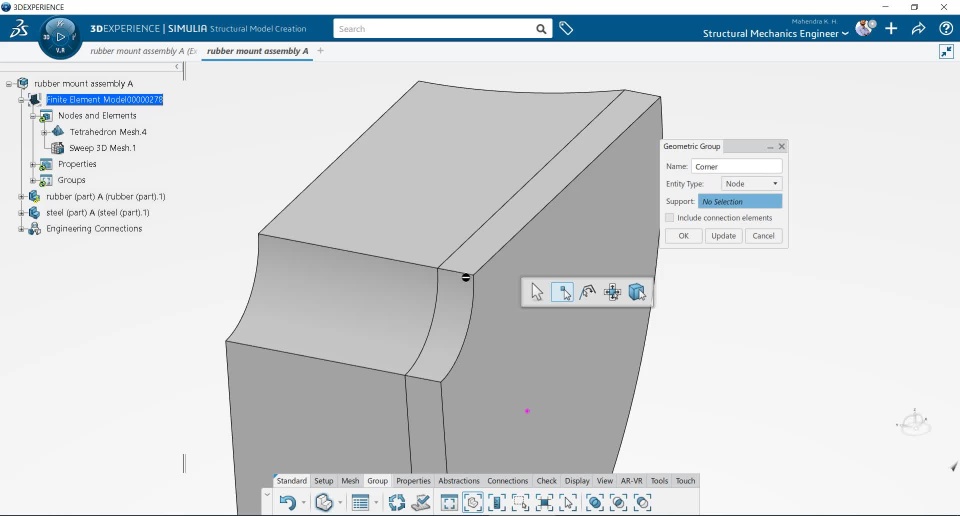Click the Update icon with circular arrows

click(397, 503)
